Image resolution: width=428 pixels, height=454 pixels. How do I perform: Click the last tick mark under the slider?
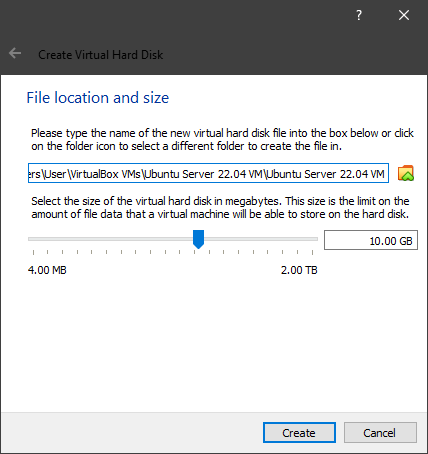click(x=312, y=252)
